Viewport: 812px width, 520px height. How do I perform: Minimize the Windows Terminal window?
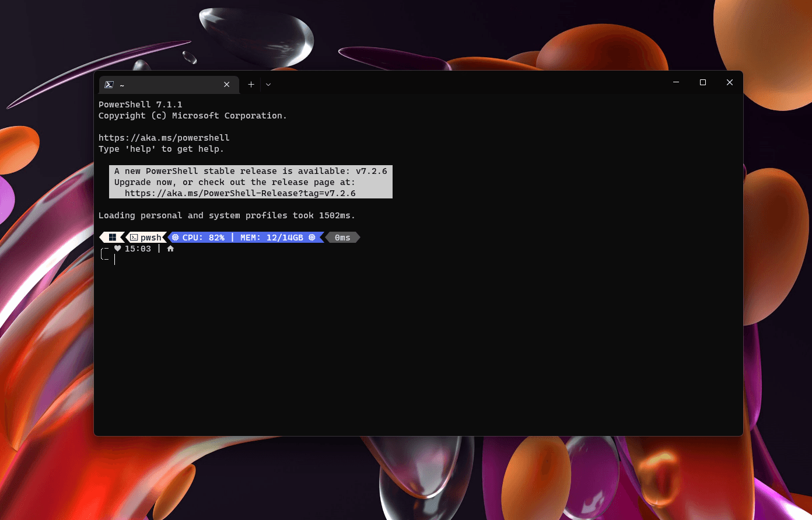coord(676,82)
